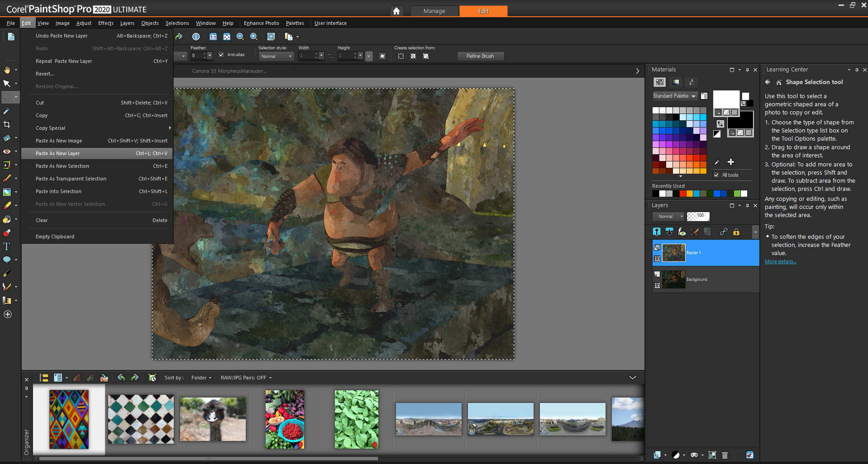Click the swap materials plus icon
This screenshot has height=464, width=868.
[x=730, y=162]
